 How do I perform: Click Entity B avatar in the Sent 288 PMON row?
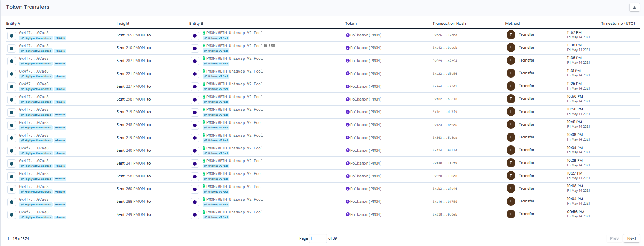tap(194, 202)
